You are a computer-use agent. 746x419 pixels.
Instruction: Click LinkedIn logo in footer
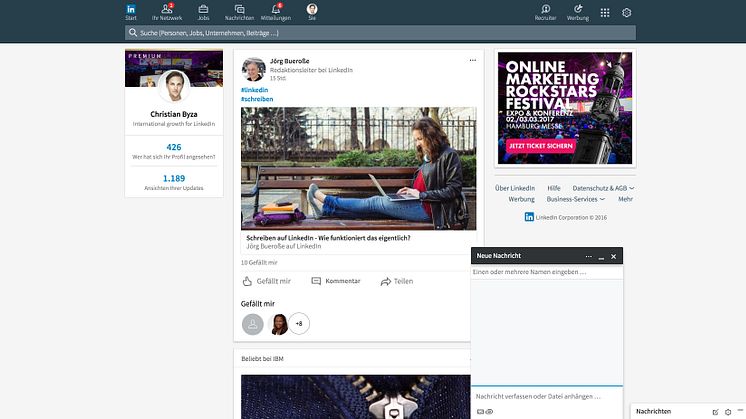(x=529, y=217)
